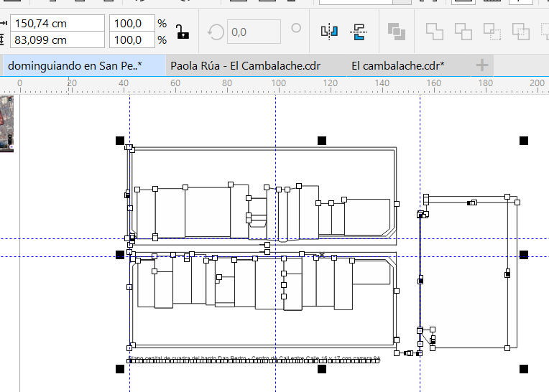The width and height of the screenshot is (549, 392).
Task: Click the plus button to add document
Action: 481,65
